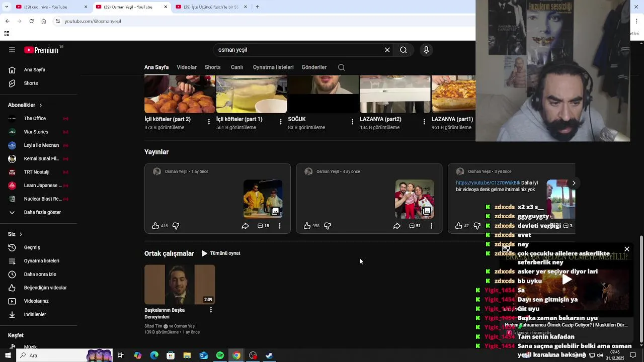Like the post from 4 ay önce
Screen dimensions: 644x362
pyautogui.click(x=307, y=226)
